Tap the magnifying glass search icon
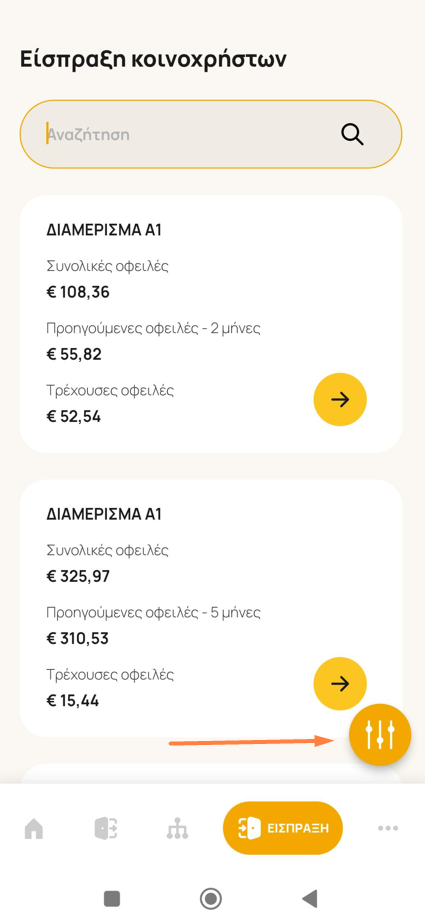The image size is (425, 920). point(352,135)
